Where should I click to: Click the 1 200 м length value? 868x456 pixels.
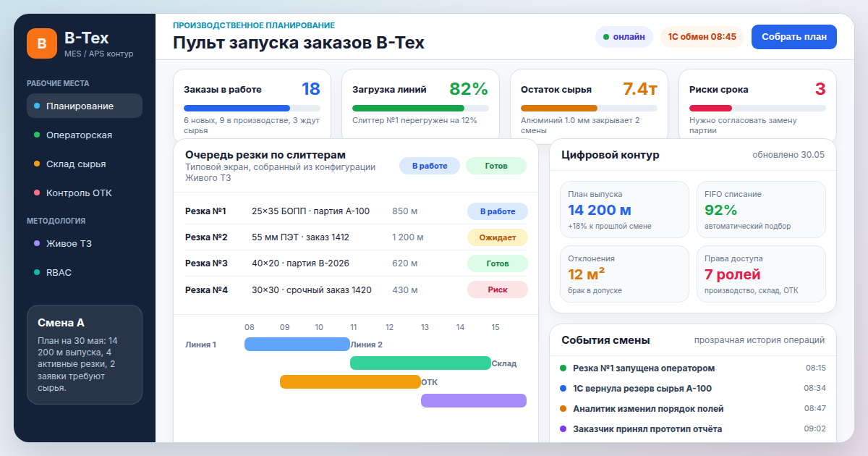408,237
